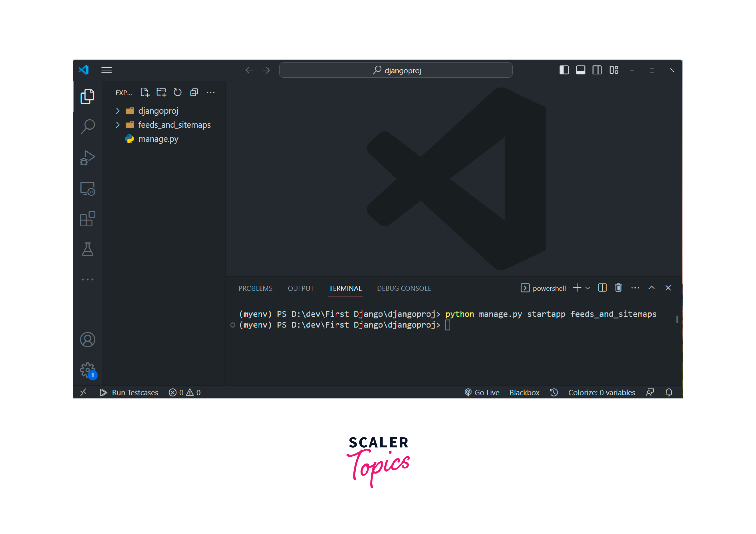The image size is (756, 534).
Task: Click Run Testcases in status bar
Action: [129, 392]
